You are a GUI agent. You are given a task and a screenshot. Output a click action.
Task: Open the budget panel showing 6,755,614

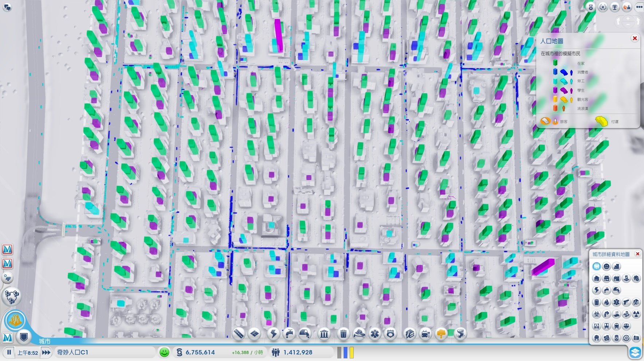(220, 352)
